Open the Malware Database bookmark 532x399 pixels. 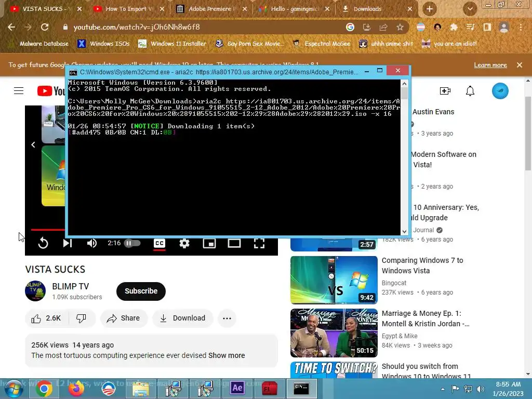click(39, 44)
